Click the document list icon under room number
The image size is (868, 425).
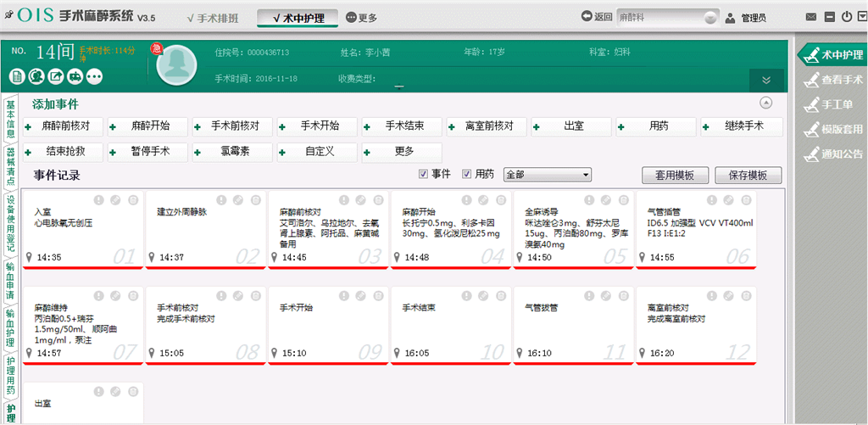[19, 76]
